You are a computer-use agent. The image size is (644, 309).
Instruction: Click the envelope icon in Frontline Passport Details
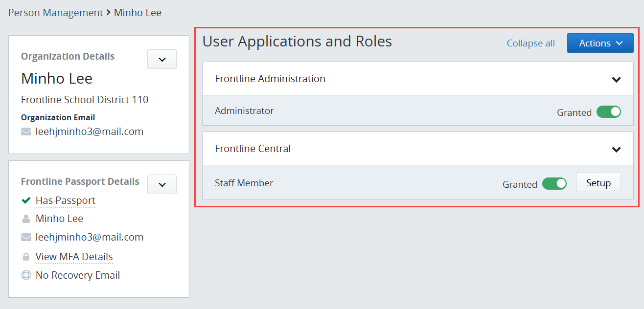26,237
